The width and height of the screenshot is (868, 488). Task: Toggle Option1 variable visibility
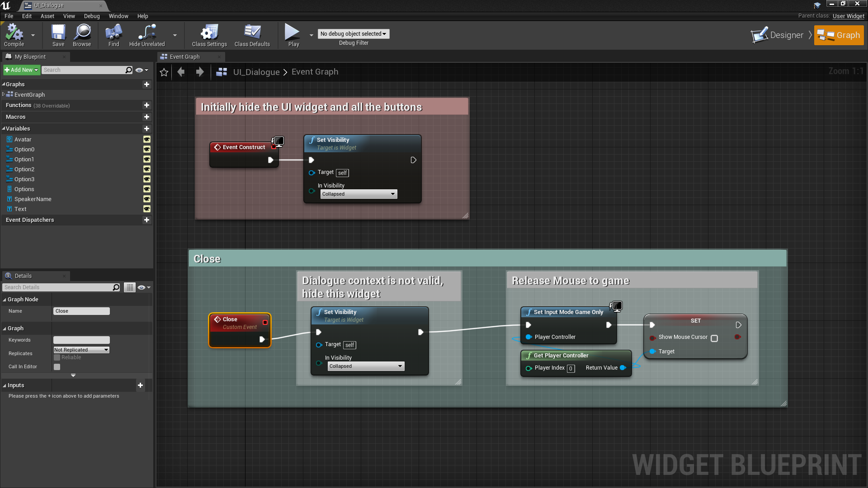pyautogui.click(x=147, y=160)
